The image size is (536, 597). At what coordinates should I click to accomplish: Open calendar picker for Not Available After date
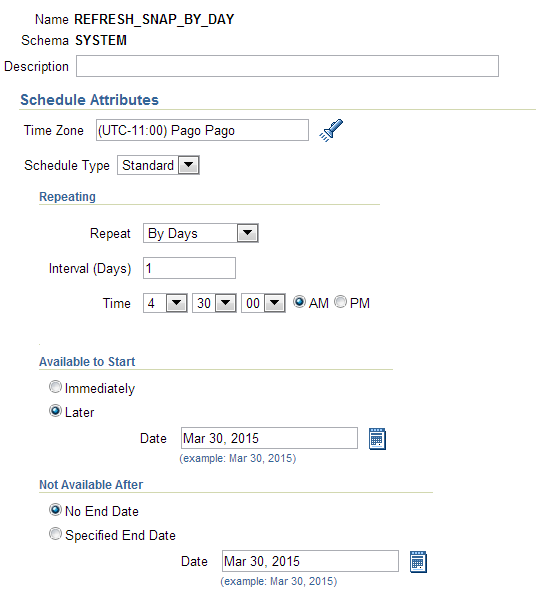click(x=418, y=562)
